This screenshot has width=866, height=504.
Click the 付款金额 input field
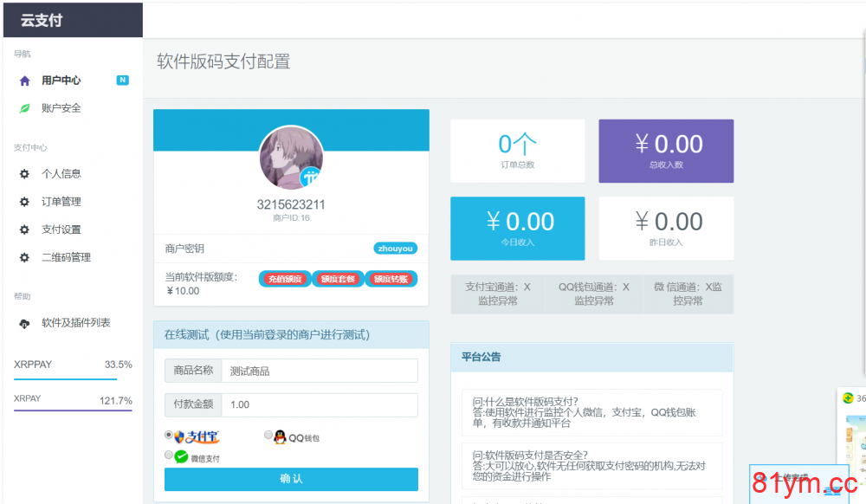pos(320,404)
